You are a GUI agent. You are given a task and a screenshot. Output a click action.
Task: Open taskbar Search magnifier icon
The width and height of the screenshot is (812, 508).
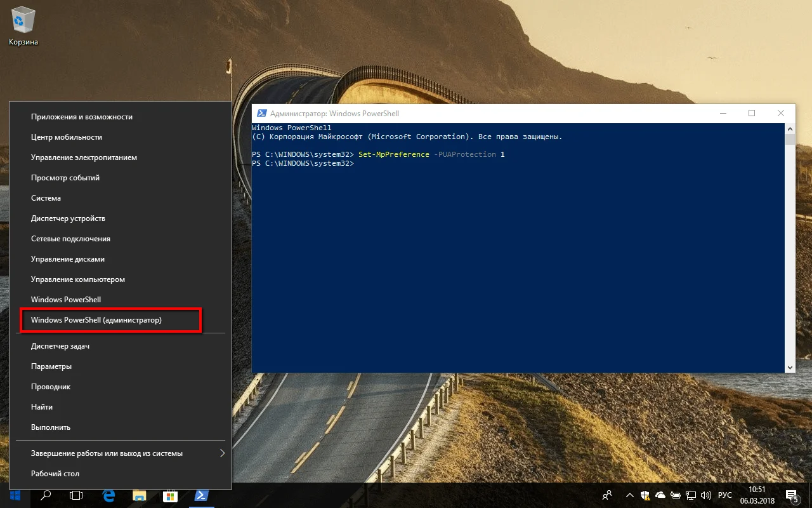[46, 495]
